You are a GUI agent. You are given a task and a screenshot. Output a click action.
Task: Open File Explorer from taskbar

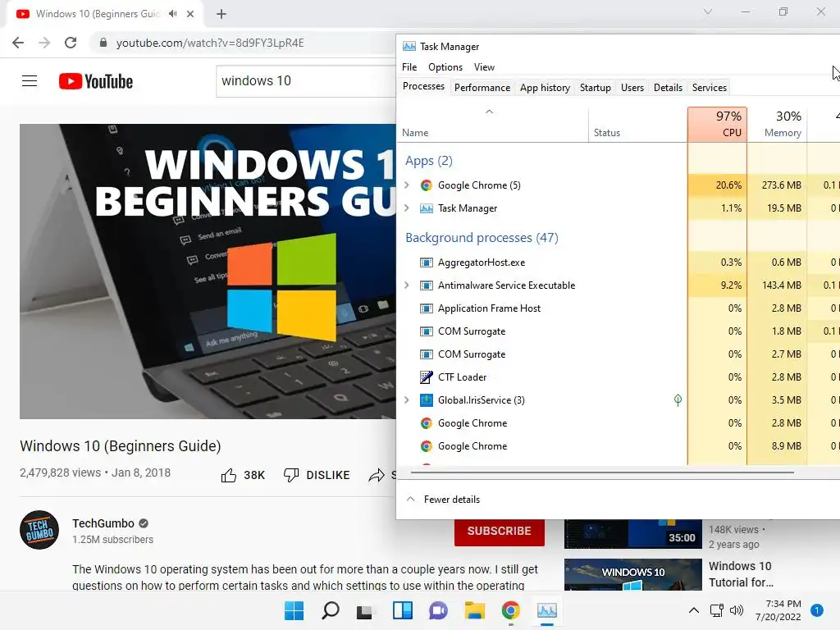coord(475,610)
